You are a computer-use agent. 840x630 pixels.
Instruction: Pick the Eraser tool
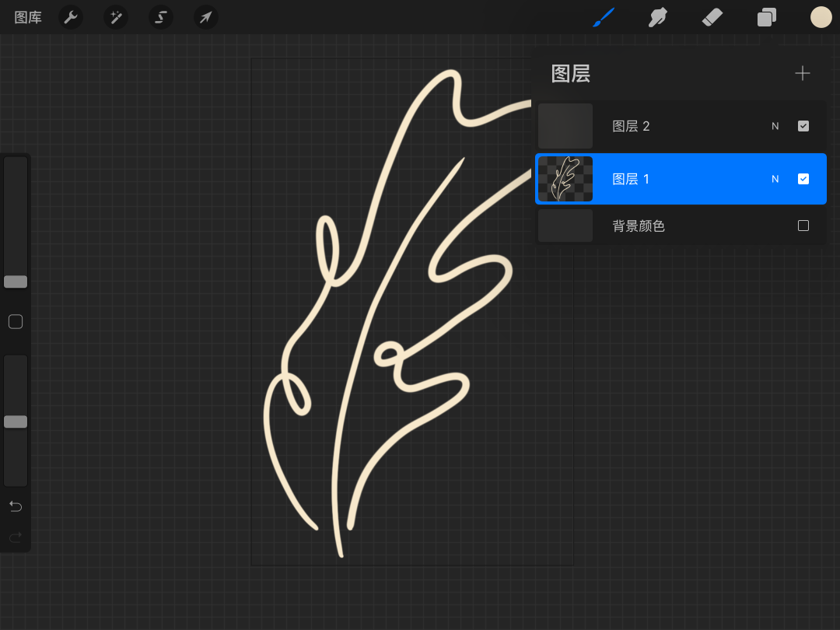click(712, 17)
